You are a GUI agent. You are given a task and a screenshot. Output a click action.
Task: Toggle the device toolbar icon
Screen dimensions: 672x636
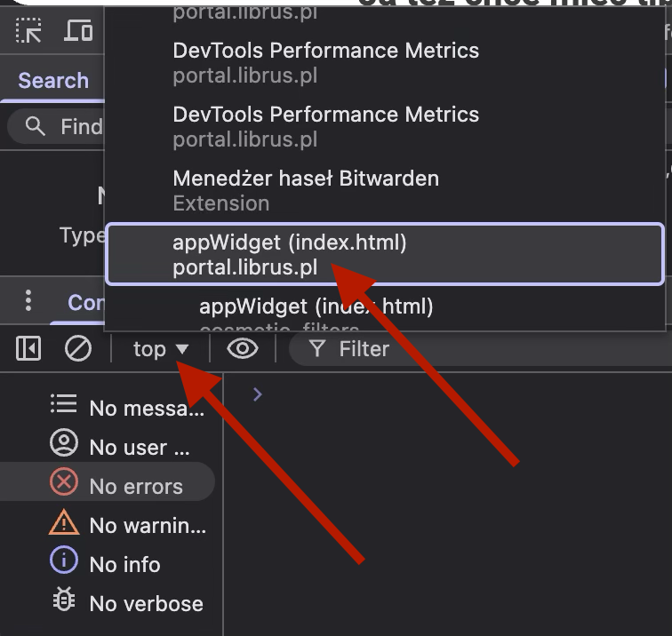coord(78,31)
